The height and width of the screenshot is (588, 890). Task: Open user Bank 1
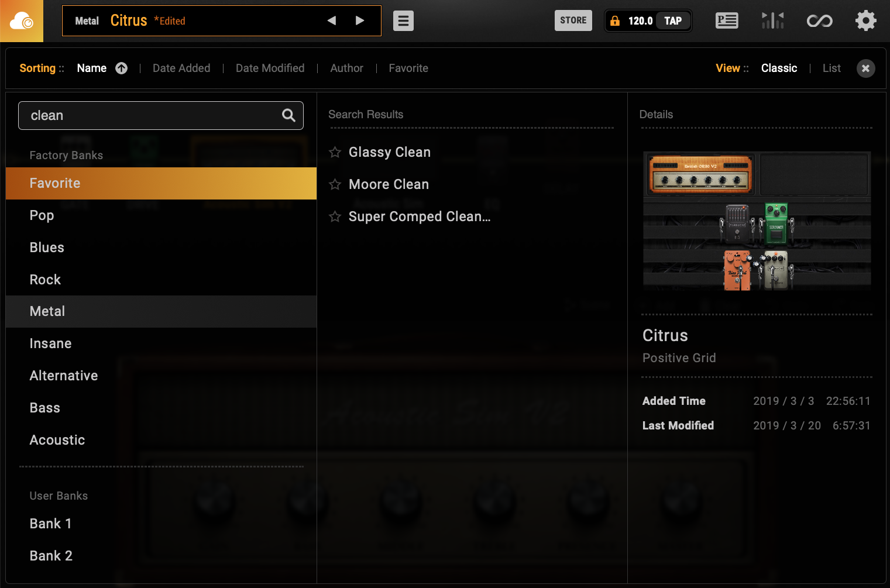point(161,524)
